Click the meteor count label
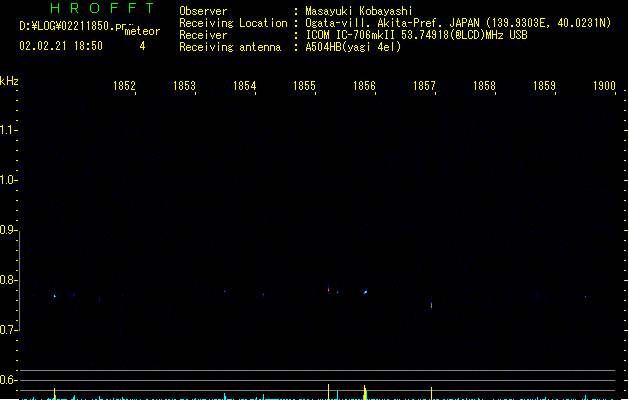Screen dimensions: 629x400 142,31
